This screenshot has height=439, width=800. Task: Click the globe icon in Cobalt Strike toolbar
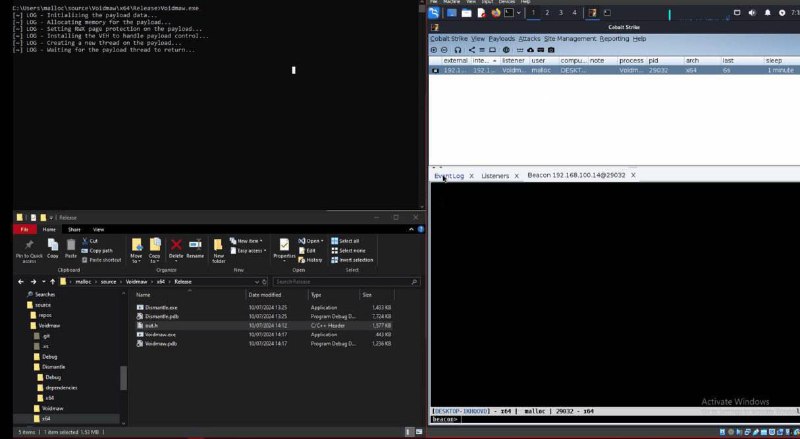click(x=506, y=50)
